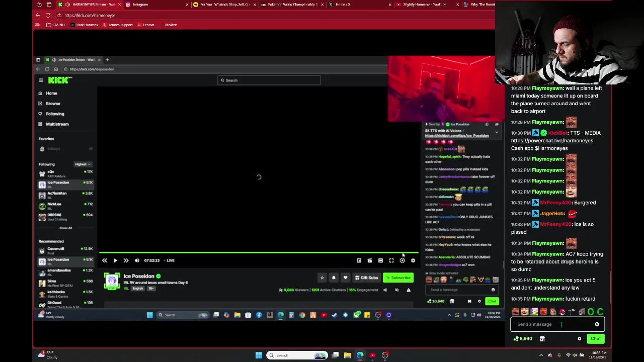
Task: Share the stream via share icon
Action: click(385, 290)
